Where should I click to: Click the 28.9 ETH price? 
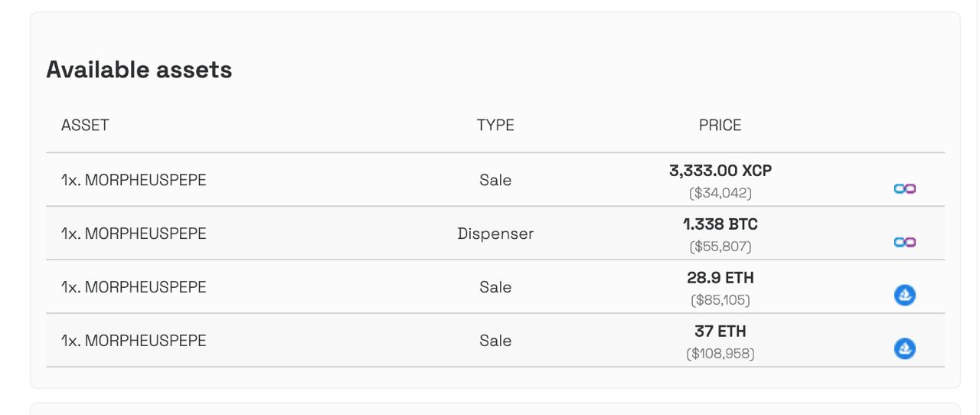(x=720, y=278)
